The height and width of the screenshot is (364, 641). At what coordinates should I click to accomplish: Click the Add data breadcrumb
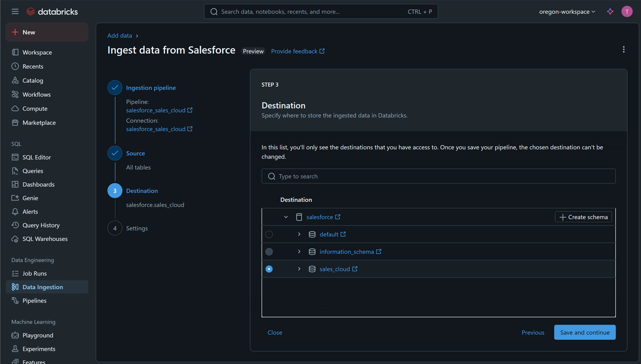[x=119, y=36]
